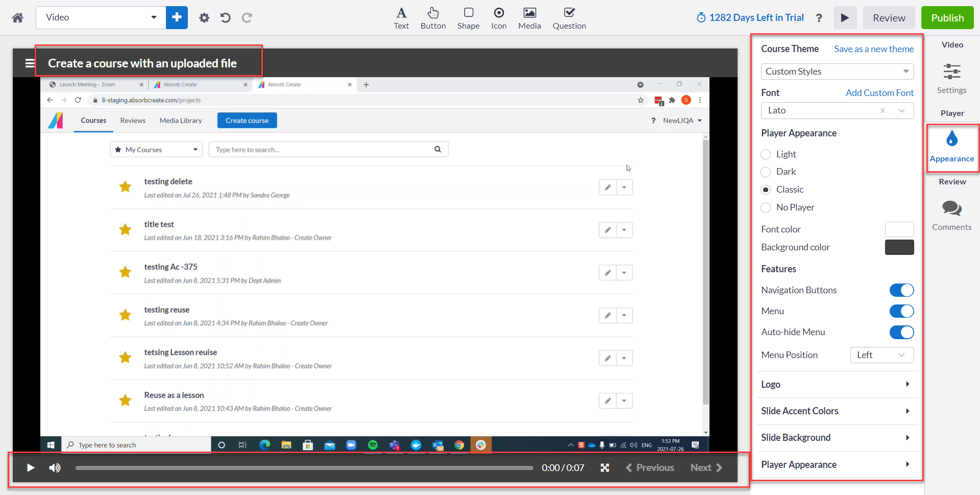Viewport: 980px width, 495px height.
Task: Insert Media element
Action: [530, 18]
